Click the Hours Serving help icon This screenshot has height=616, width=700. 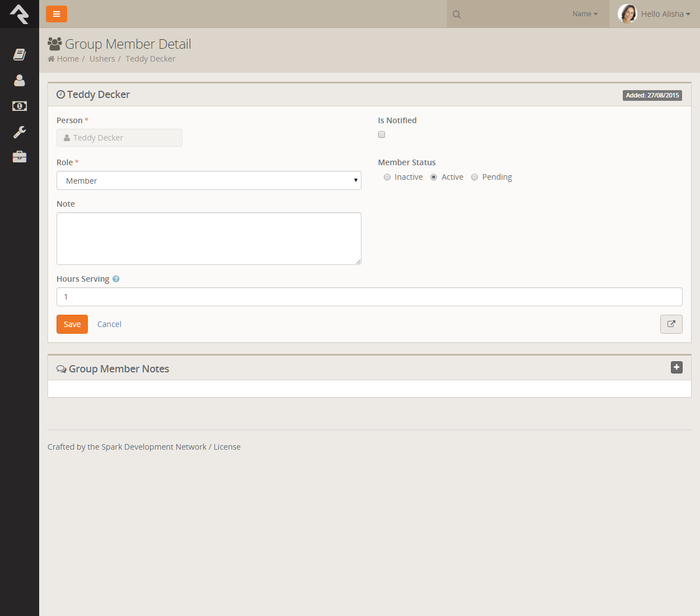click(x=116, y=279)
